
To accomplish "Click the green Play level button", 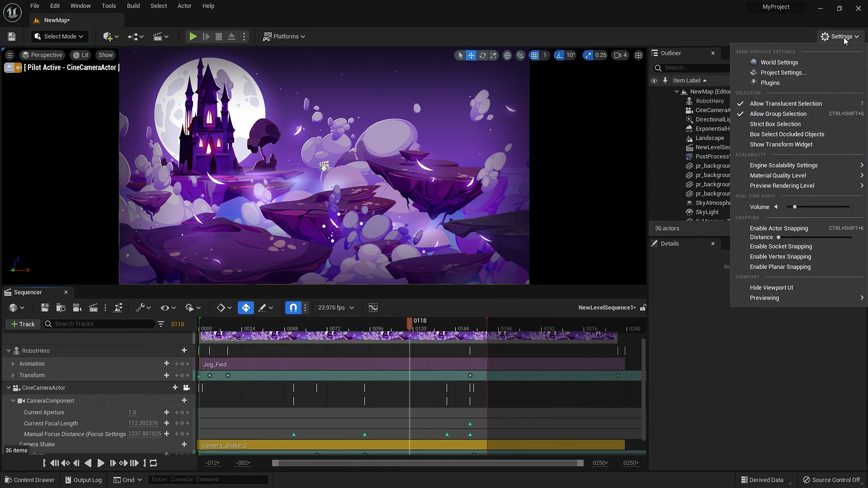I will pyautogui.click(x=193, y=37).
